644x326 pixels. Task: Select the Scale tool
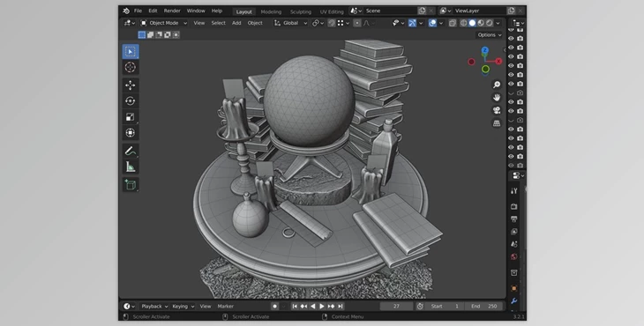pos(131,117)
